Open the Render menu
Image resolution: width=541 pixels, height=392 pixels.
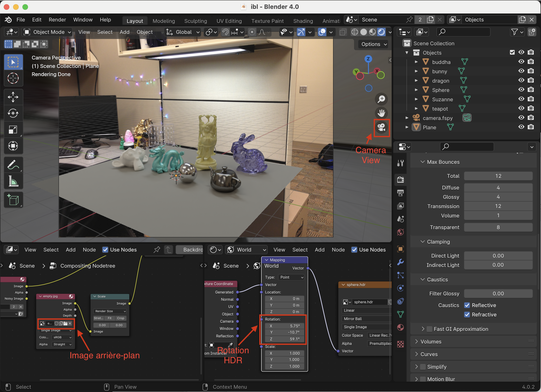(x=57, y=20)
